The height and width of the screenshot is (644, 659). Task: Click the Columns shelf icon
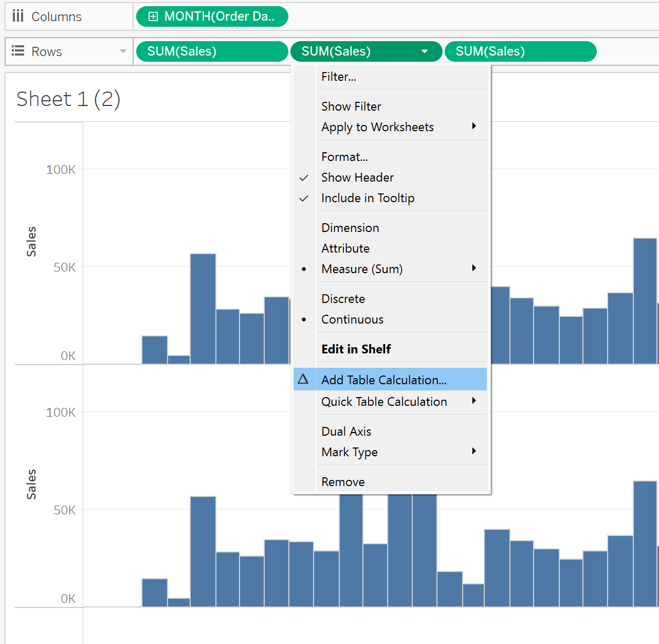[18, 16]
